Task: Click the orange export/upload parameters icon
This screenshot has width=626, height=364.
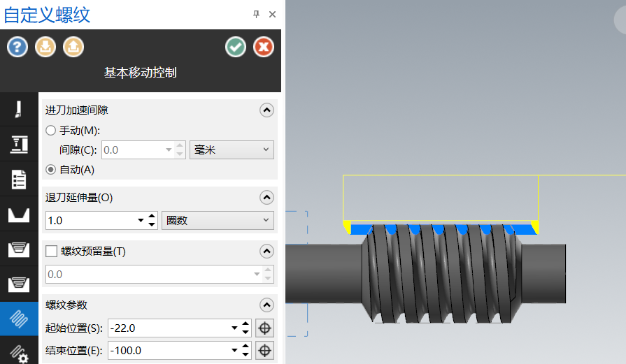Action: pos(73,47)
